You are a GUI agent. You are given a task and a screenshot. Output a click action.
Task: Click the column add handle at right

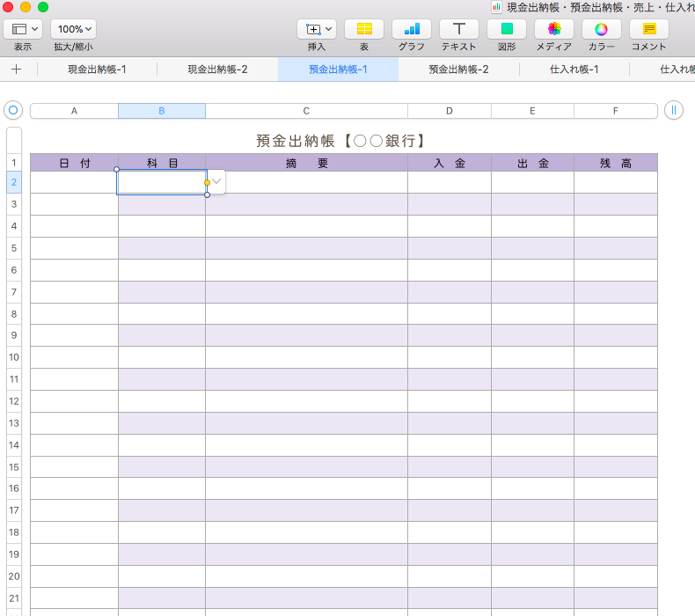click(x=673, y=110)
